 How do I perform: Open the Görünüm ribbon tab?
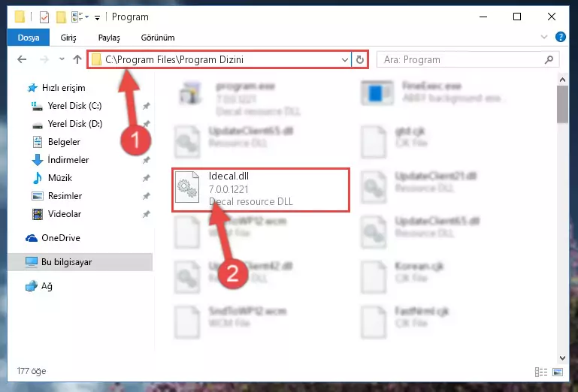(158, 38)
